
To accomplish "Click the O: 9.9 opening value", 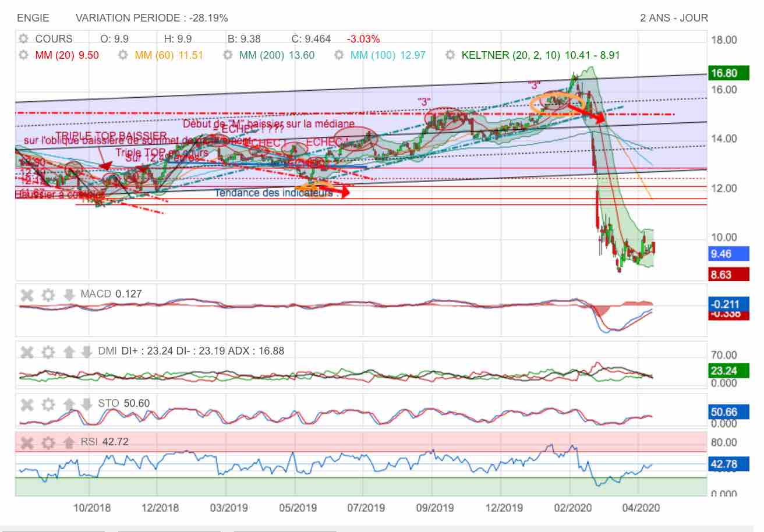I will (115, 39).
